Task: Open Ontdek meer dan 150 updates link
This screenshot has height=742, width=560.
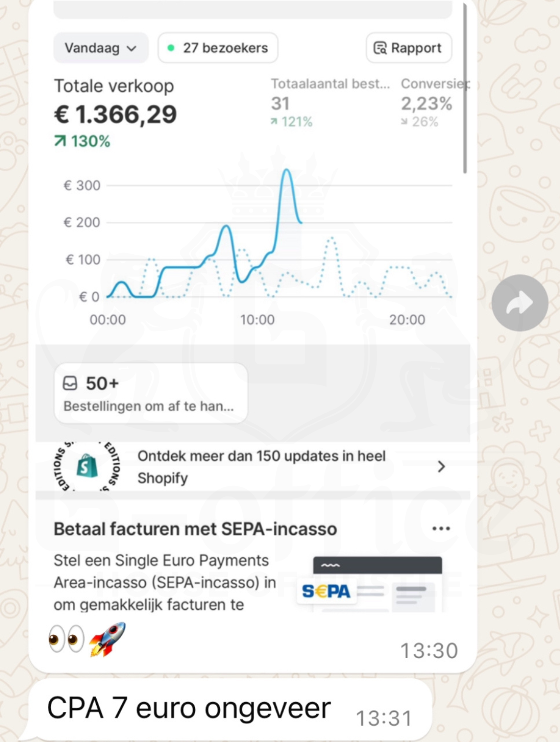Action: [261, 467]
